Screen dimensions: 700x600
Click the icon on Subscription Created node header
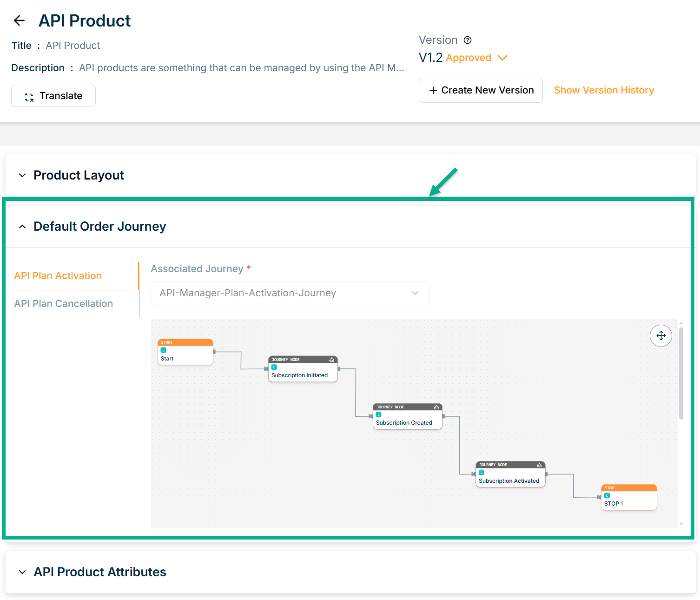(x=436, y=407)
